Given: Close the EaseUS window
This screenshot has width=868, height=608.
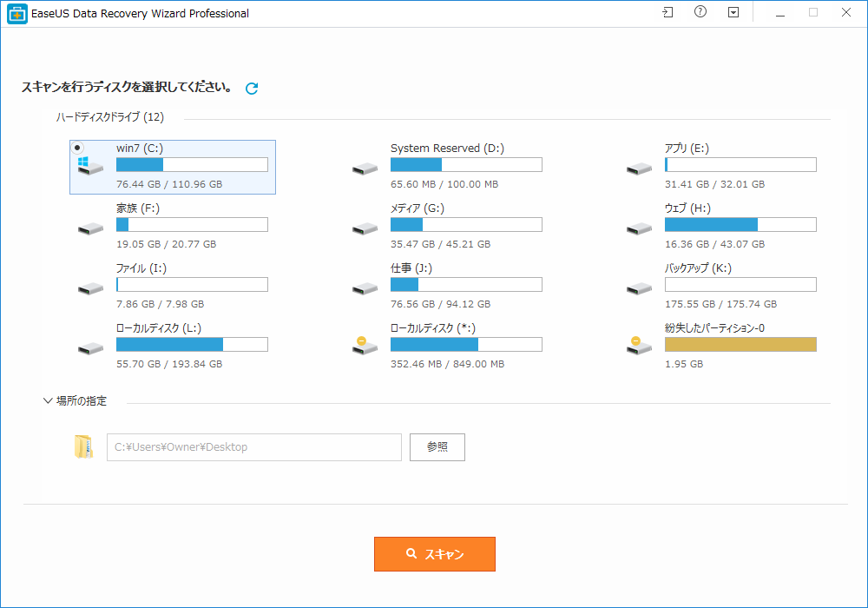Looking at the screenshot, I should pos(845,12).
